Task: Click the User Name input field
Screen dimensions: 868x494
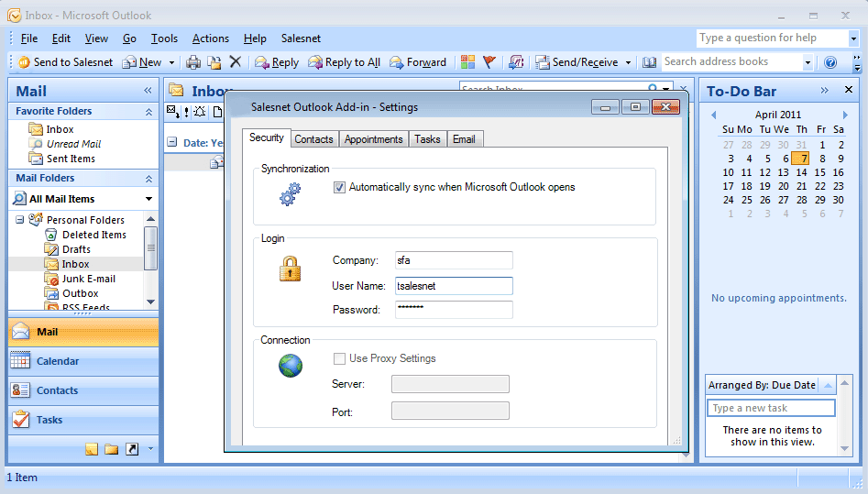Action: (454, 286)
